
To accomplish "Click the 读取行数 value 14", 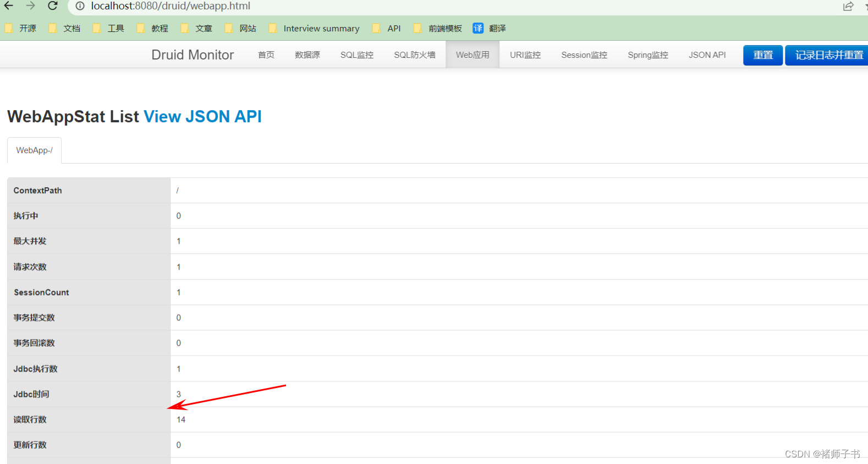I will click(x=181, y=419).
